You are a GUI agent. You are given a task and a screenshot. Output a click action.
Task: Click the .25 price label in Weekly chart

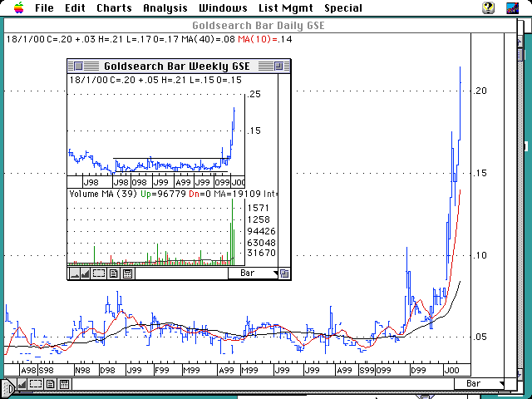click(x=254, y=94)
